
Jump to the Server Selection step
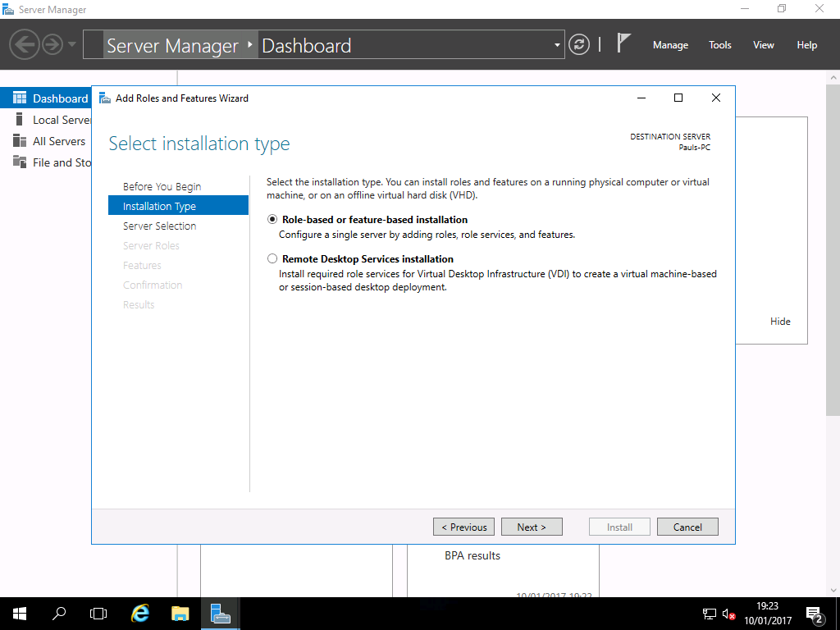coord(159,226)
